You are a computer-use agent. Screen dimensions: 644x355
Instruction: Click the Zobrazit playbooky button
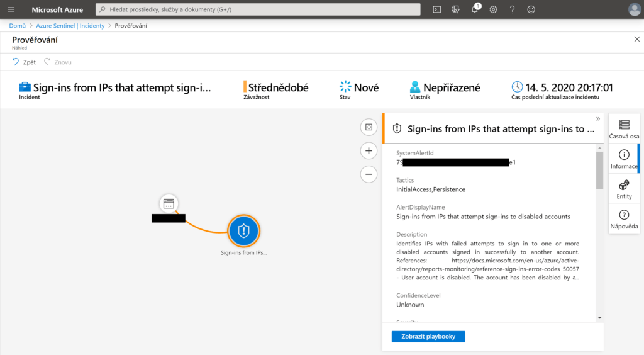point(428,336)
